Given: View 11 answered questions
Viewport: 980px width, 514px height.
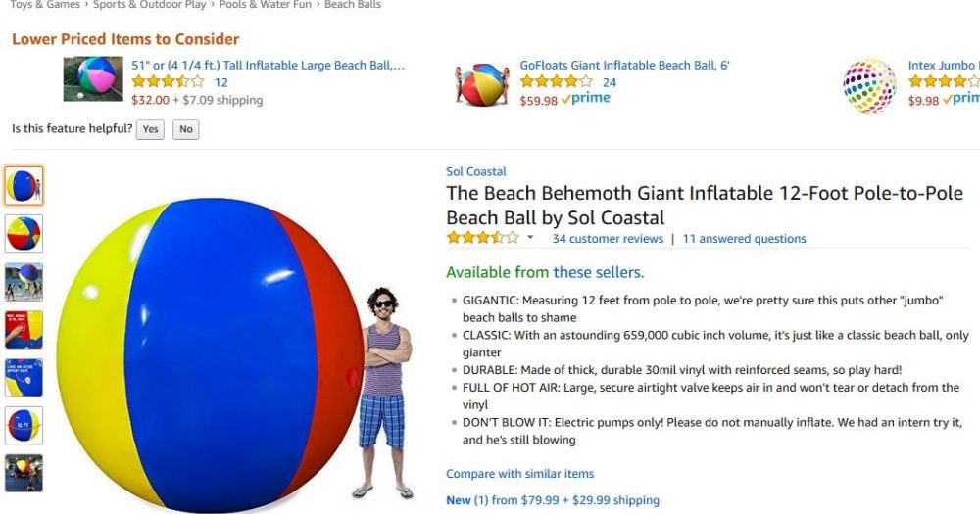Looking at the screenshot, I should point(745,239).
